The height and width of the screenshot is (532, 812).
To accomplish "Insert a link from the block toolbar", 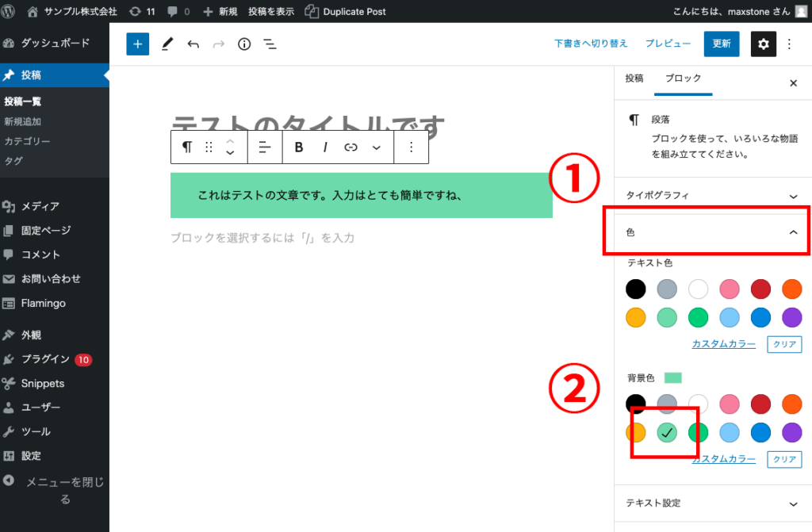I will click(351, 147).
